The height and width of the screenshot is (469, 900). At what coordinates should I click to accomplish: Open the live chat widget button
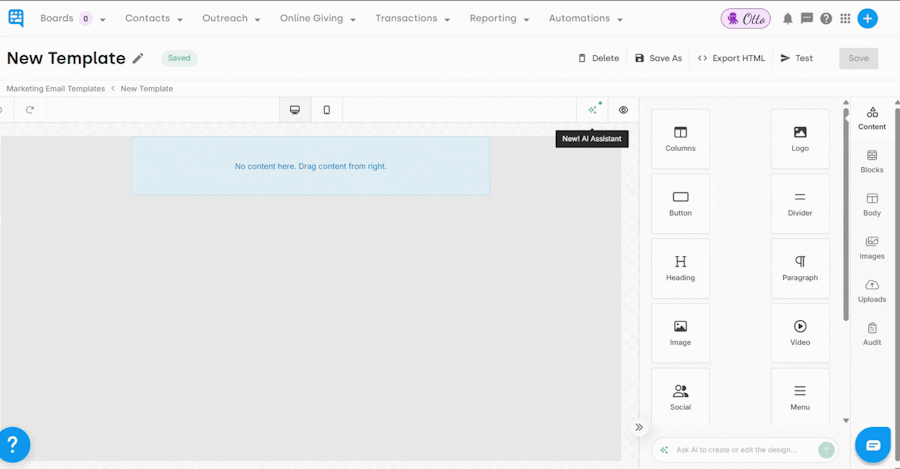(x=873, y=445)
